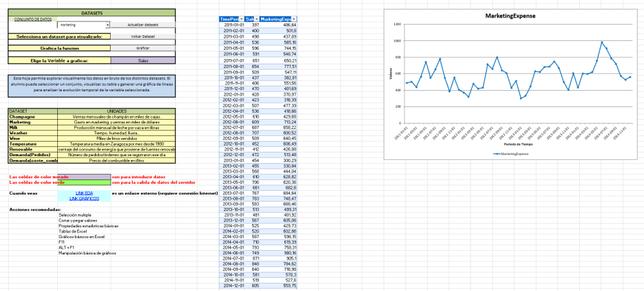This screenshot has width=644, height=291.
Task: Select the blue description text box
Action: [x=92, y=84]
